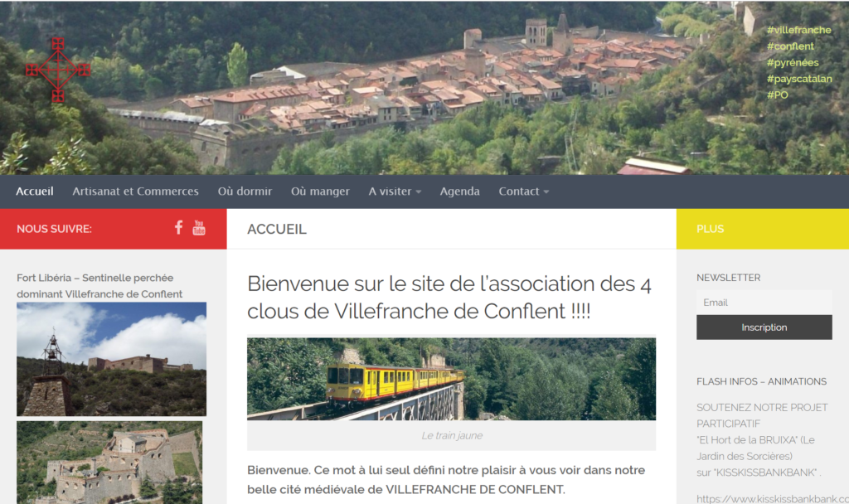Focus the newsletter Email field
Screen dimensions: 849x504
[x=764, y=303]
